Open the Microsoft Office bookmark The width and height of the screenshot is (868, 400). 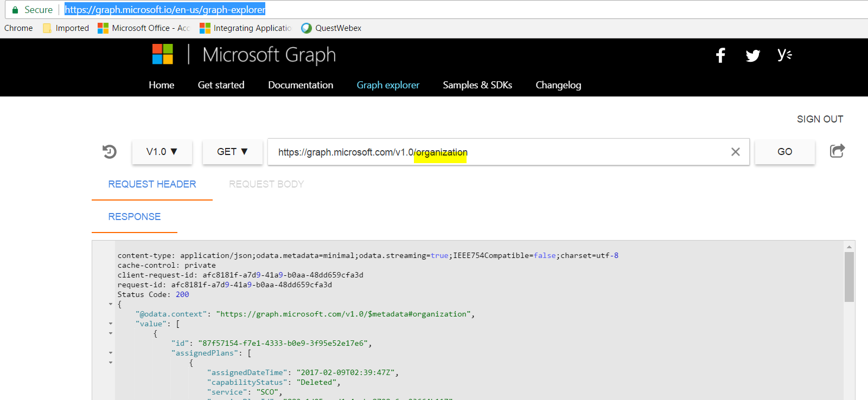(143, 28)
